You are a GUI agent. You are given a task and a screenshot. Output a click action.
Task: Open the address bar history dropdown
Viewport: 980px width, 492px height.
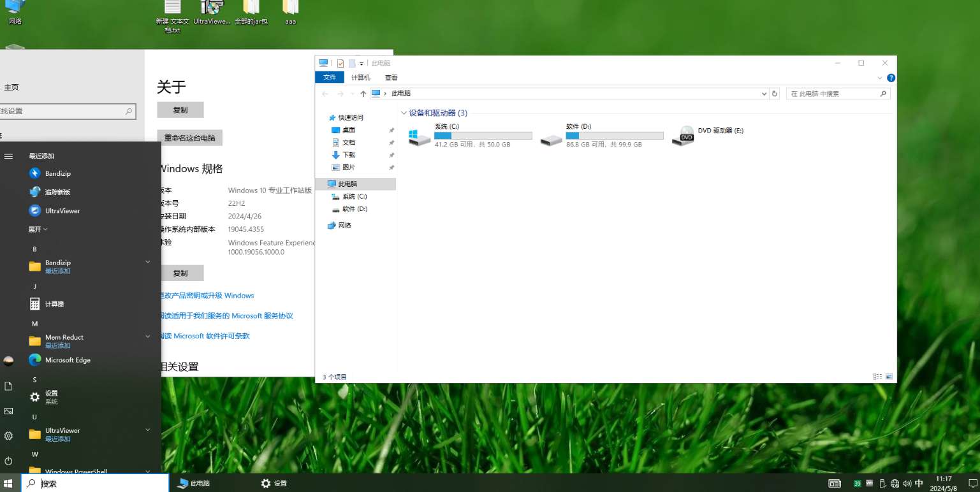(x=764, y=94)
